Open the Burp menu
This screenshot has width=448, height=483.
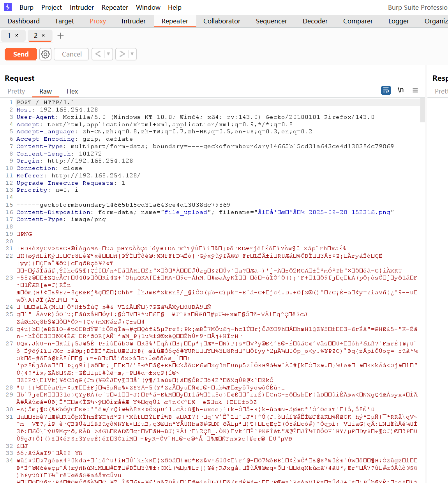click(26, 7)
